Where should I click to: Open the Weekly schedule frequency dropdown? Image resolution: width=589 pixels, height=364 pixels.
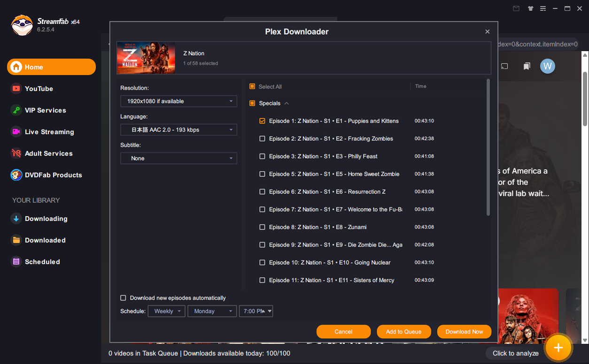tap(167, 311)
